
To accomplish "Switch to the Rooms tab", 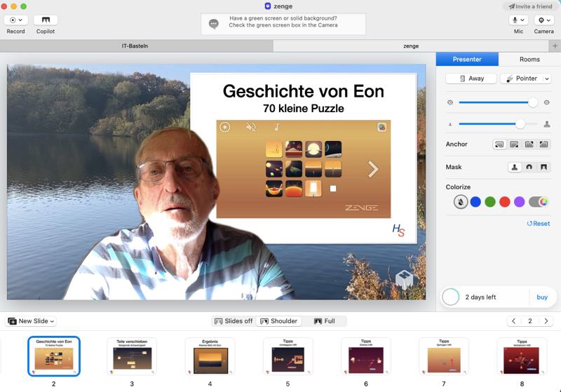I will (529, 60).
